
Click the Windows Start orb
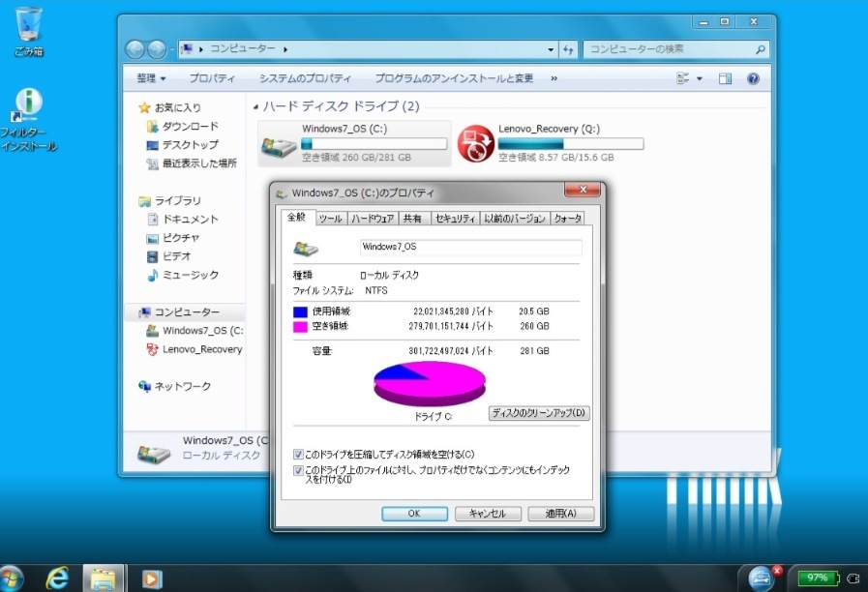[x=11, y=578]
